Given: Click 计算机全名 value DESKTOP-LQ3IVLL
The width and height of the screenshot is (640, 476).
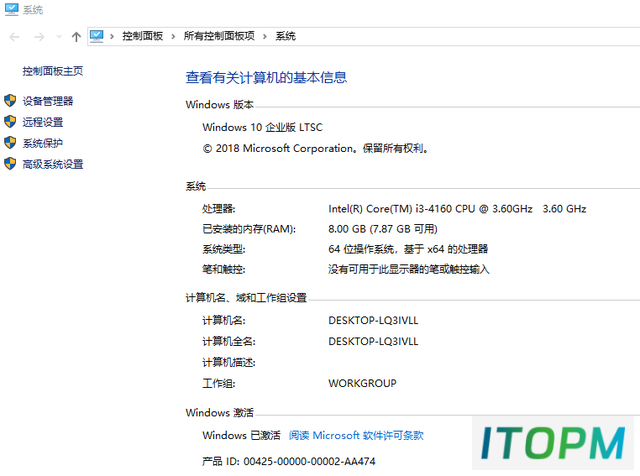Looking at the screenshot, I should point(373,341).
